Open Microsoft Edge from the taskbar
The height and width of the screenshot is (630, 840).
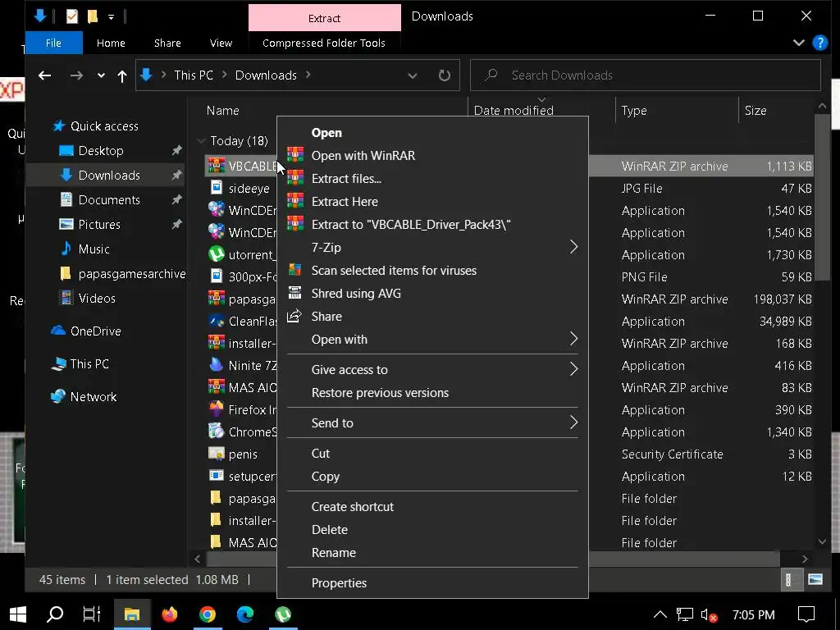tap(244, 614)
